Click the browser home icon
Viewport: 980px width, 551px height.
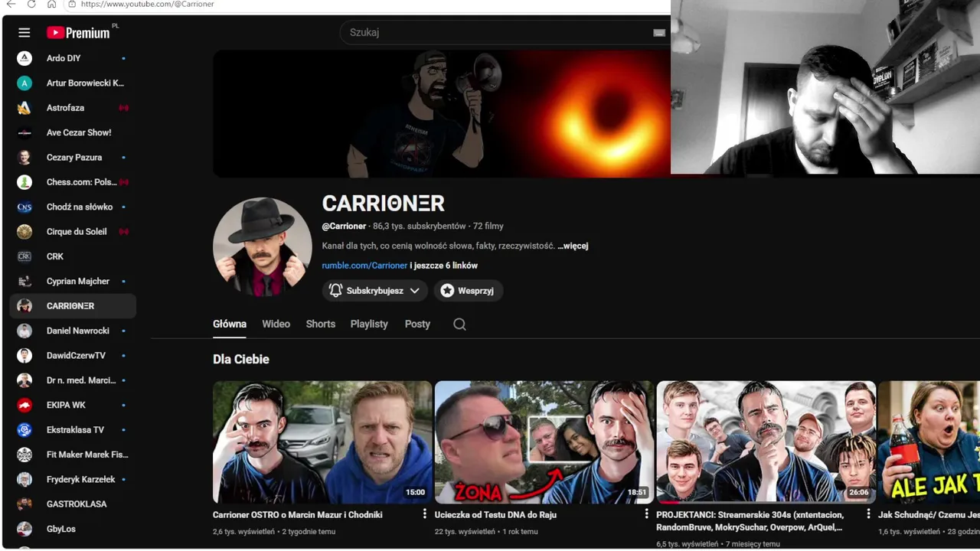[x=51, y=4]
